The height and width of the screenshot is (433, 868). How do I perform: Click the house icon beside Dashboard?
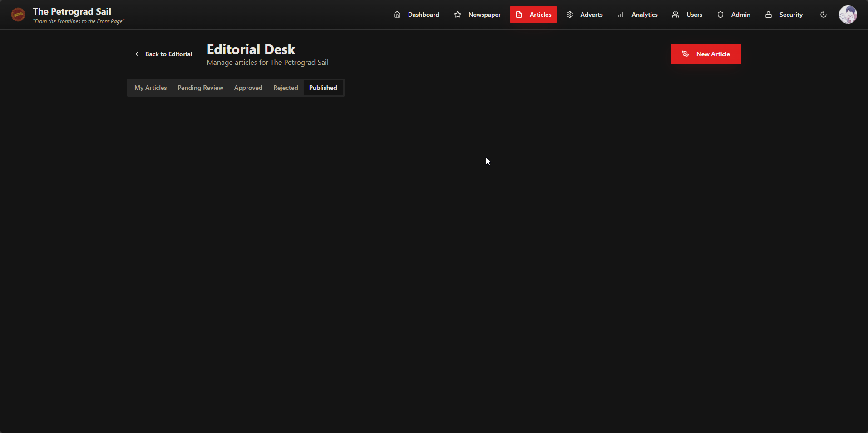[x=397, y=15]
